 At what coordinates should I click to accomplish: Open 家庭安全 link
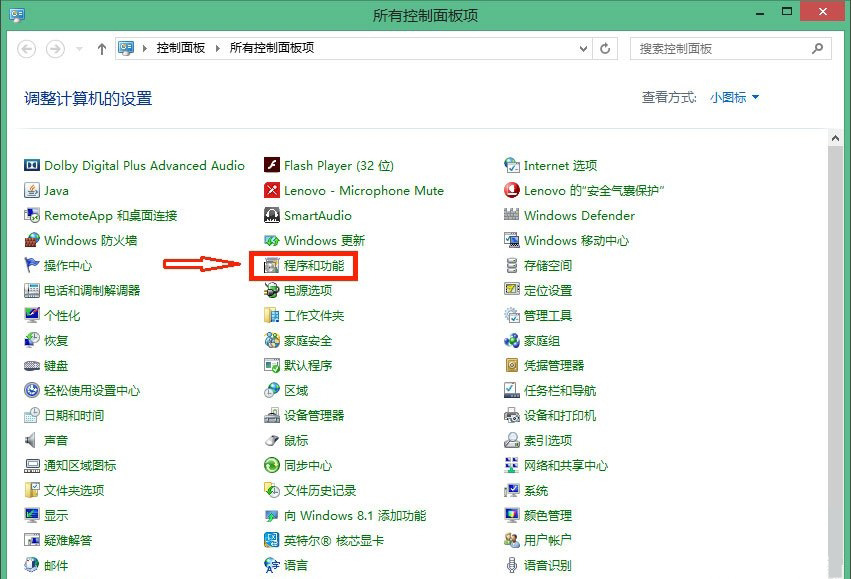click(x=308, y=341)
